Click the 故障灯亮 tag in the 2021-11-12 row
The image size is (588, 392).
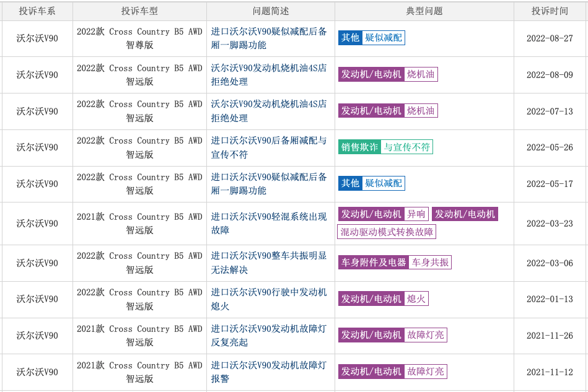[x=426, y=372]
